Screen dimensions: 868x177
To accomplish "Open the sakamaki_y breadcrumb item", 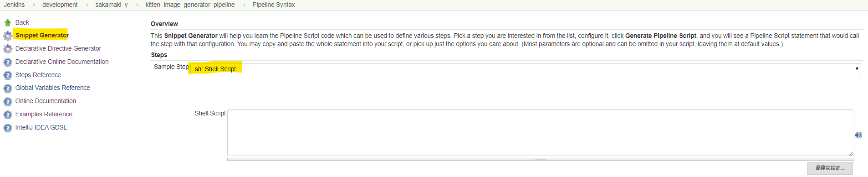I will pyautogui.click(x=111, y=5).
